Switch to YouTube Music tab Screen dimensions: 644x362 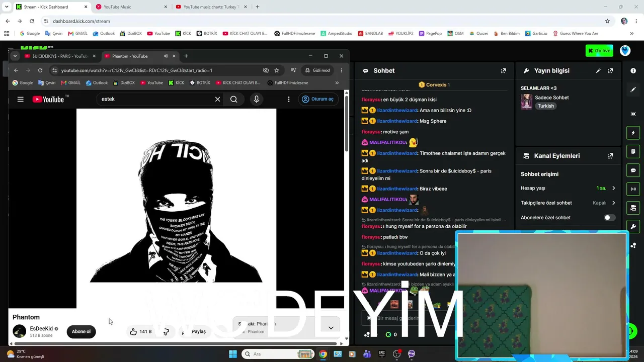(x=131, y=7)
